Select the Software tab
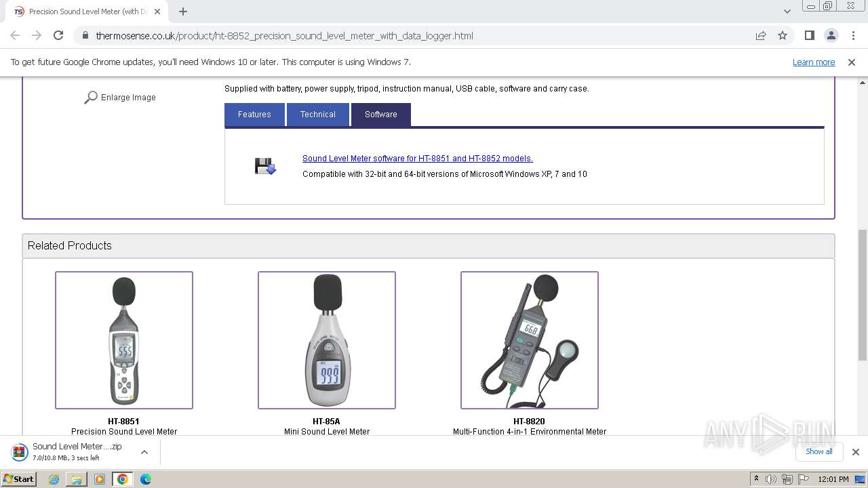This screenshot has width=868, height=488. [381, 115]
